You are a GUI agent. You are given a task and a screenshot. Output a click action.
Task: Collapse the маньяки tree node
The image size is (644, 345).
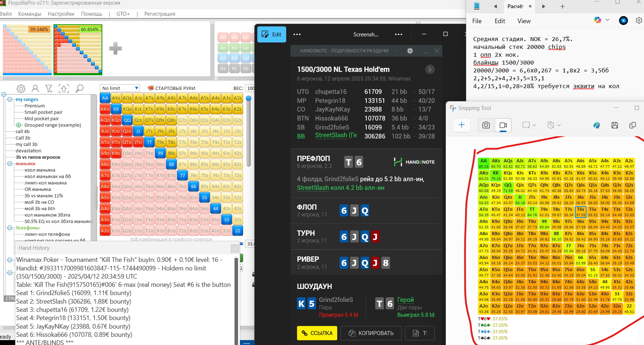pyautogui.click(x=10, y=164)
